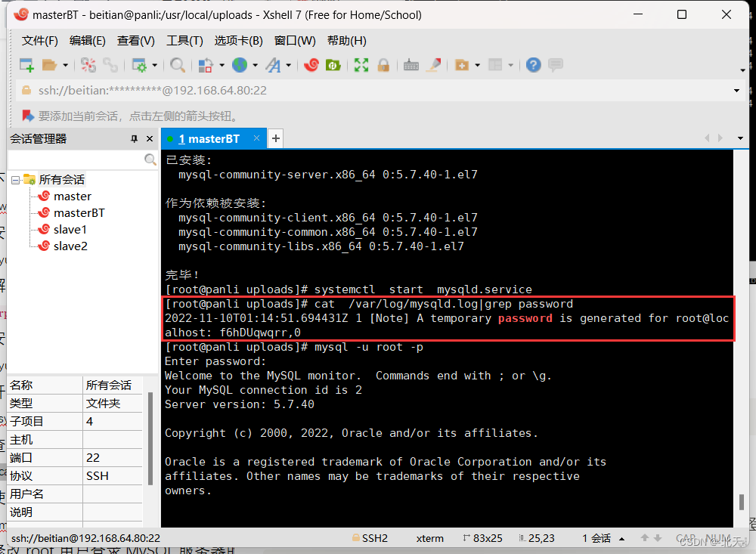Viewport: 756px width, 554px height.
Task: Open the 选项卡(B) menu
Action: click(239, 41)
